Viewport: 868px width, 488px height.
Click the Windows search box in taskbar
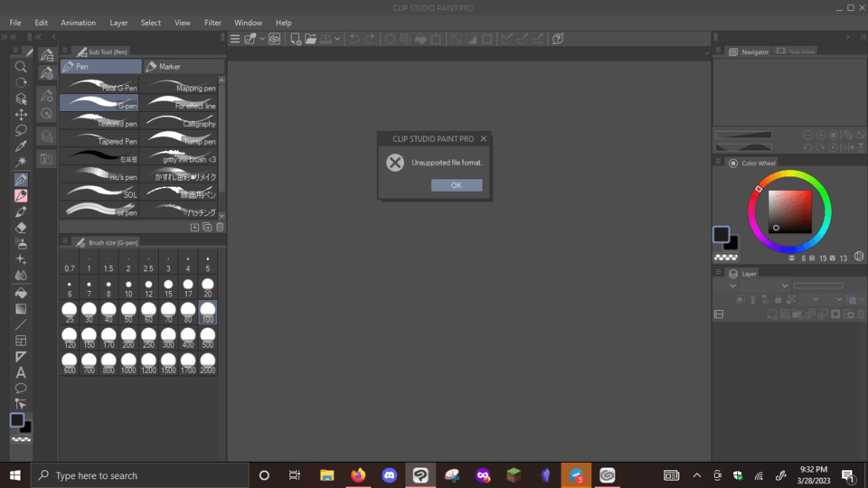139,475
